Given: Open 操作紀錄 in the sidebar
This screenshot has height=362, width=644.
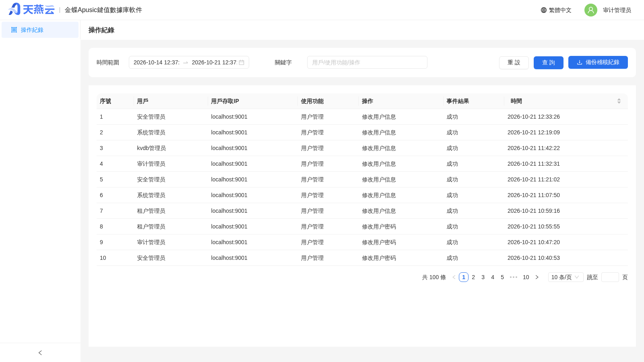Looking at the screenshot, I should [x=40, y=30].
